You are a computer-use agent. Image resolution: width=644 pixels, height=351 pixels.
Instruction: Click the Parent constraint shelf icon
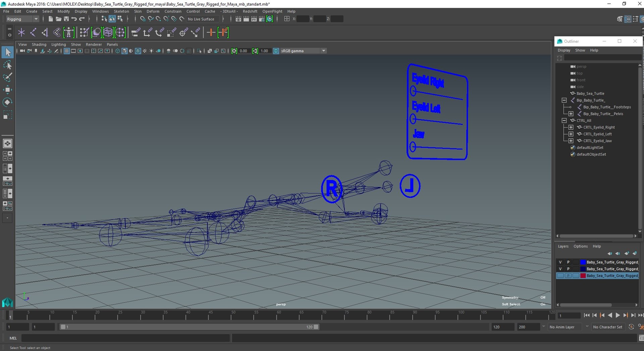136,33
